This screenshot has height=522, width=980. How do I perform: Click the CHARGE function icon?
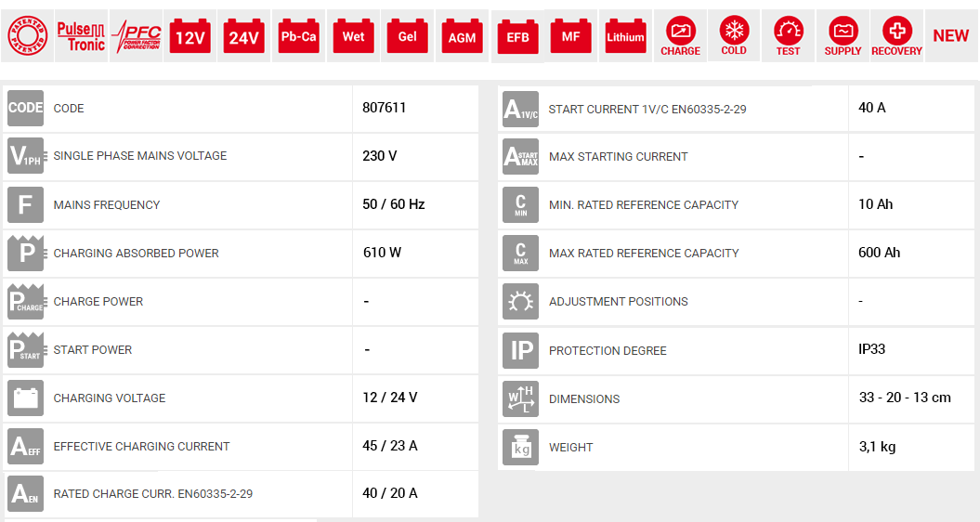click(x=680, y=36)
